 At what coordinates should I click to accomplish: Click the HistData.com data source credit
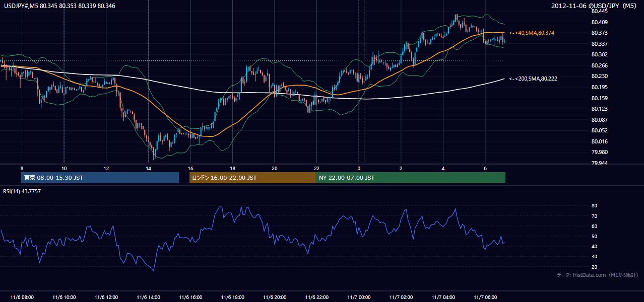[x=598, y=275]
